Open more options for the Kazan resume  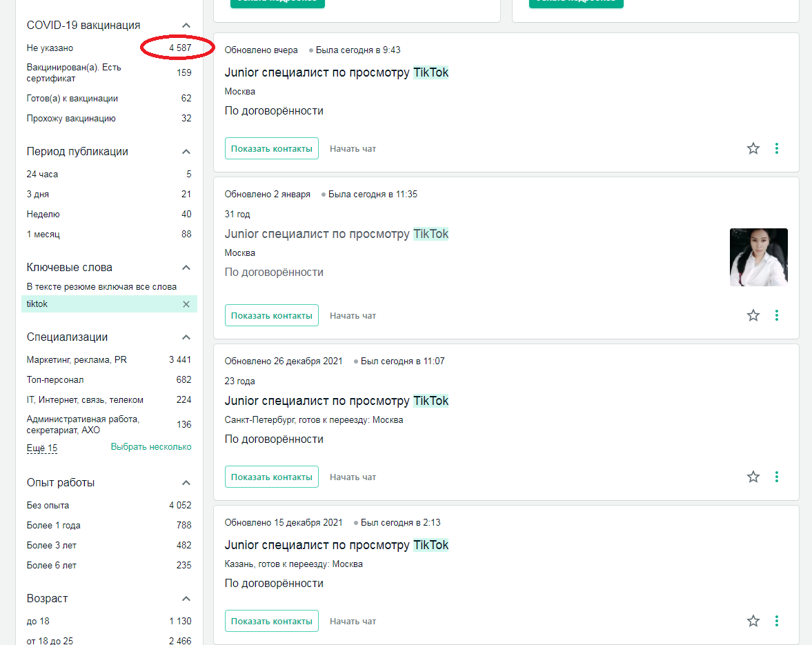(776, 621)
